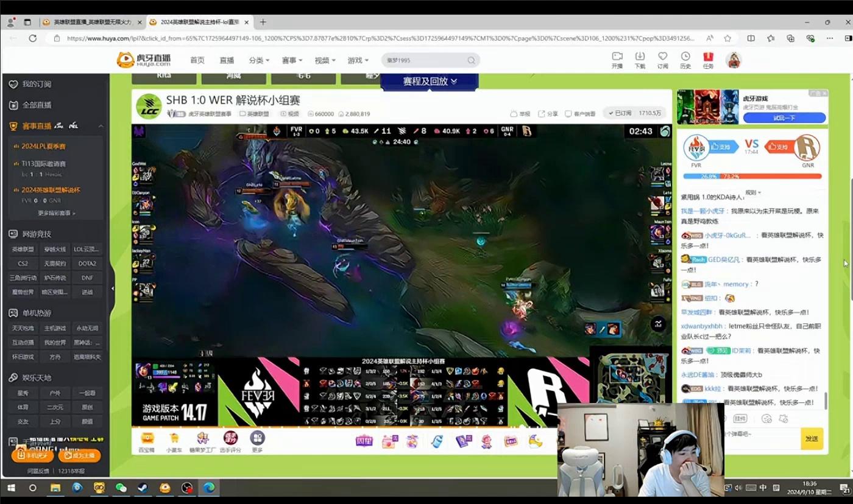This screenshot has width=853, height=504.
Task: Open the CS2 category in sidebar
Action: point(23,264)
